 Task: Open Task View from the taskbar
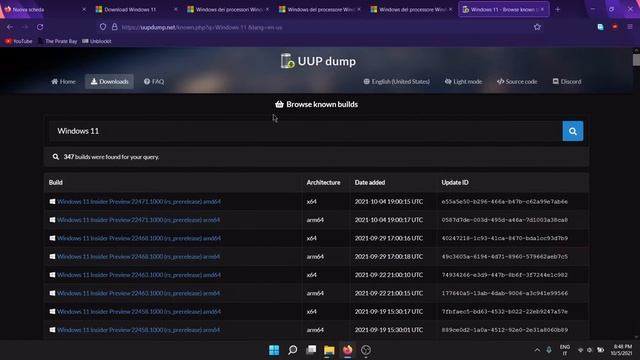pos(311,350)
